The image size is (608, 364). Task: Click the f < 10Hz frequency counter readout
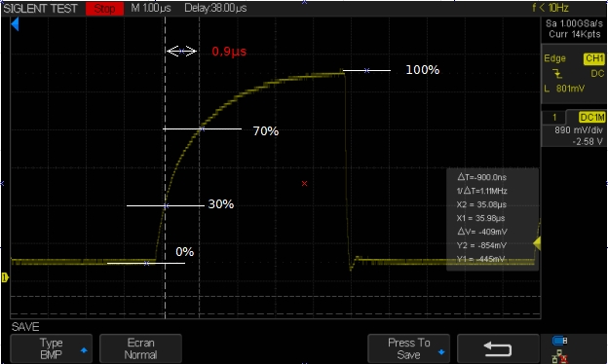[551, 8]
